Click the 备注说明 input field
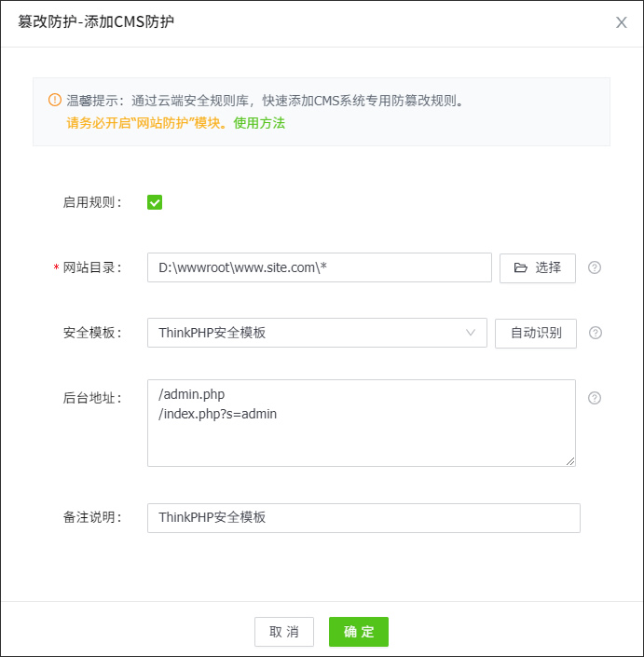 coord(363,517)
